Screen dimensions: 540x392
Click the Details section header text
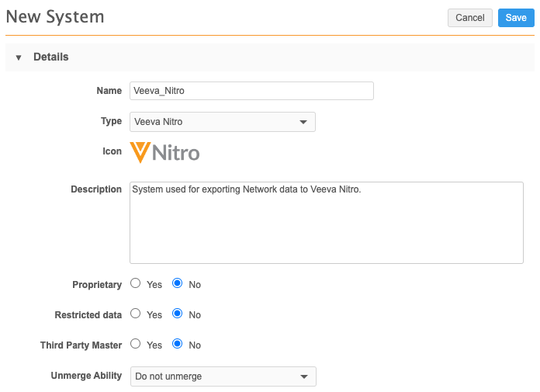(x=51, y=57)
